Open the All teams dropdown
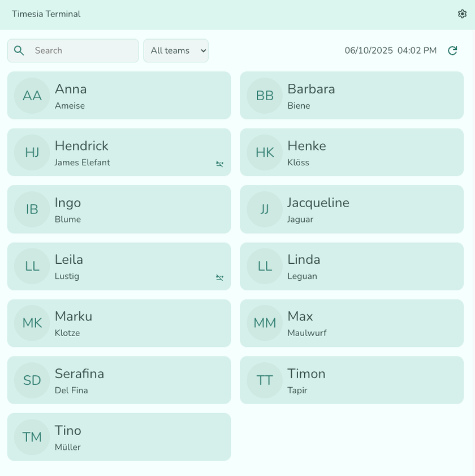Screen dimensions: 475x476 pos(176,50)
